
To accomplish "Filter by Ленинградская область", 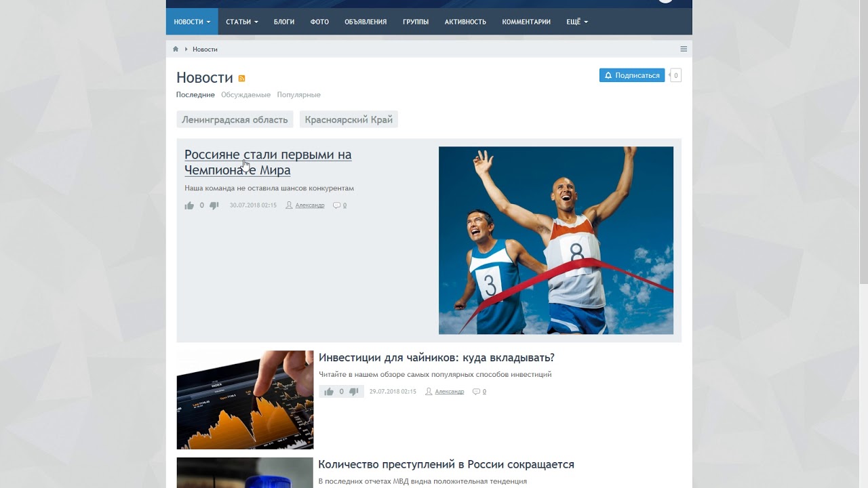I will (235, 119).
